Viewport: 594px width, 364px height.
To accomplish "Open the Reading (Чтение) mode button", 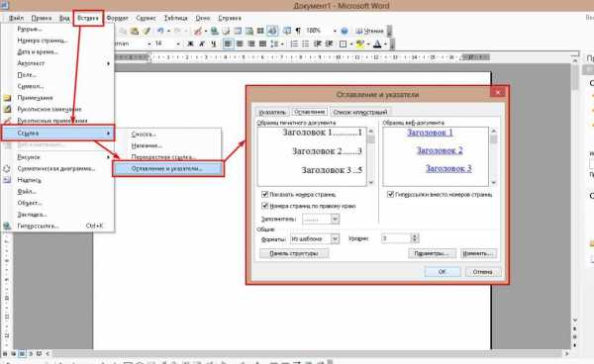I will (369, 31).
